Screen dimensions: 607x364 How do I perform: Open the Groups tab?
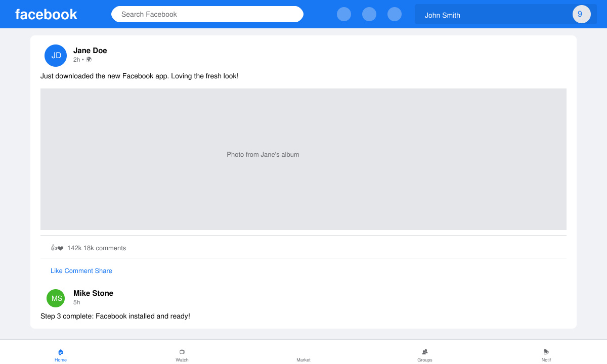tap(425, 355)
